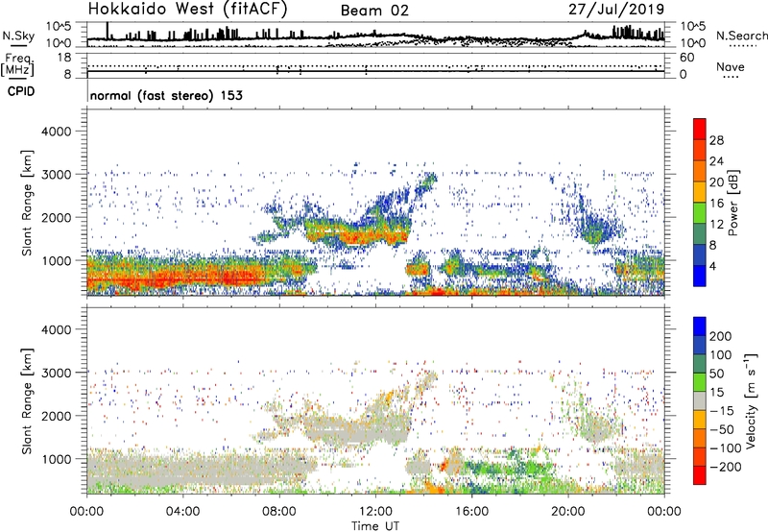
Task: Click the power colorbar value '28'
Action: (716, 140)
